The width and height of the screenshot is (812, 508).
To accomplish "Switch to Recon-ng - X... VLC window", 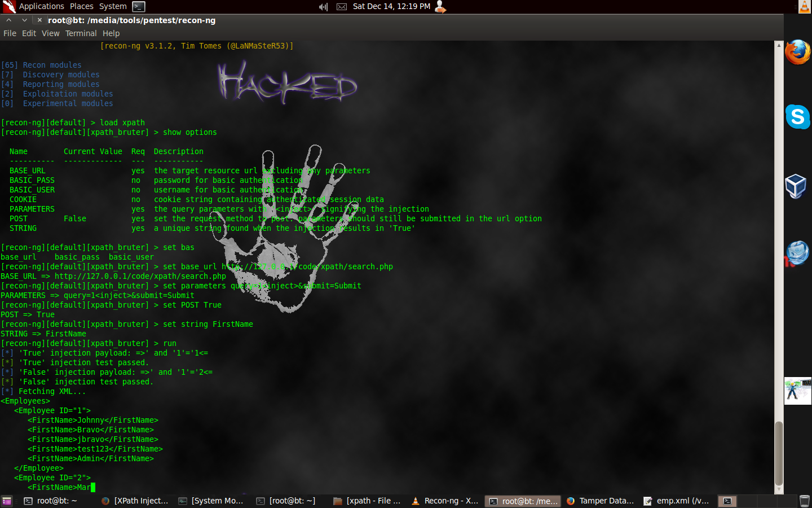I will coord(444,501).
